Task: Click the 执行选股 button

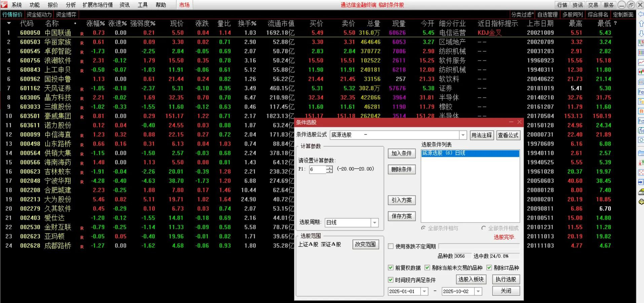Action: 506,279
